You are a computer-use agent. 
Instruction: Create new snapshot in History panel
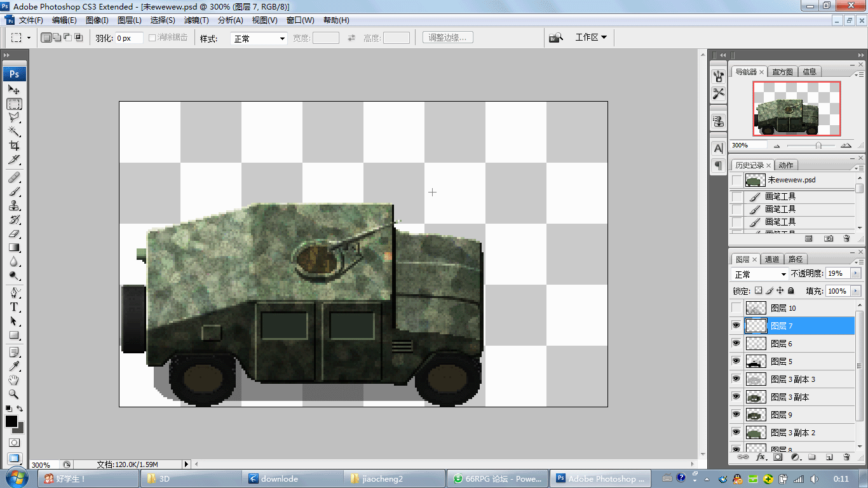pos(829,238)
